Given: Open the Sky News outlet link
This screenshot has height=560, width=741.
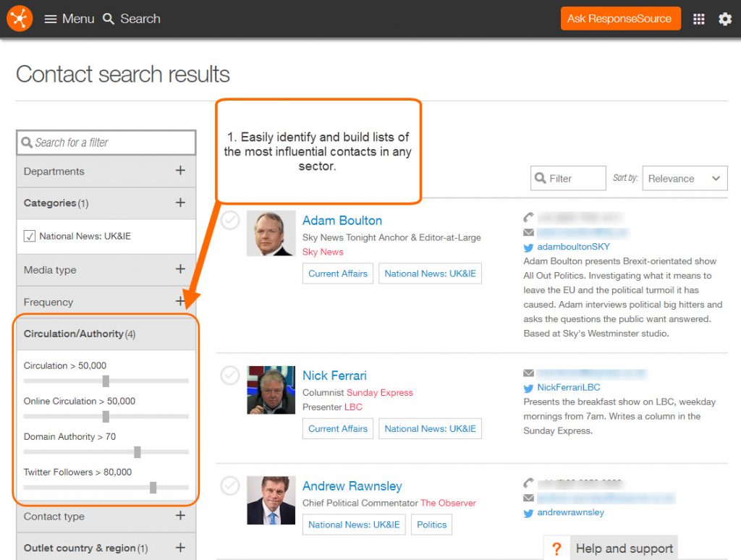Looking at the screenshot, I should [323, 252].
